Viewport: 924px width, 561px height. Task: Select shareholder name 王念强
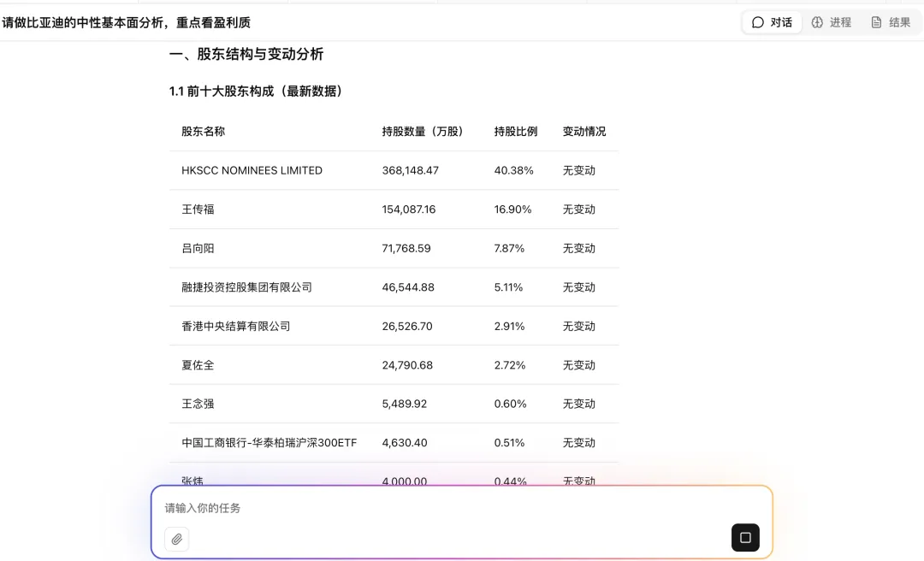(198, 404)
